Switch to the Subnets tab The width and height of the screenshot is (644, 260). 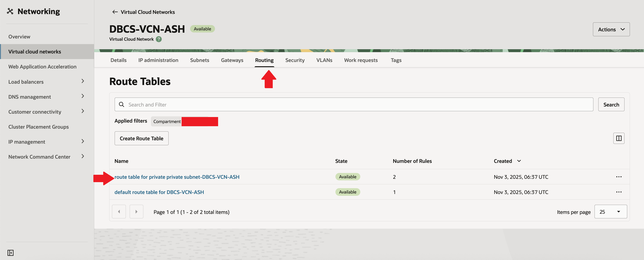point(199,60)
